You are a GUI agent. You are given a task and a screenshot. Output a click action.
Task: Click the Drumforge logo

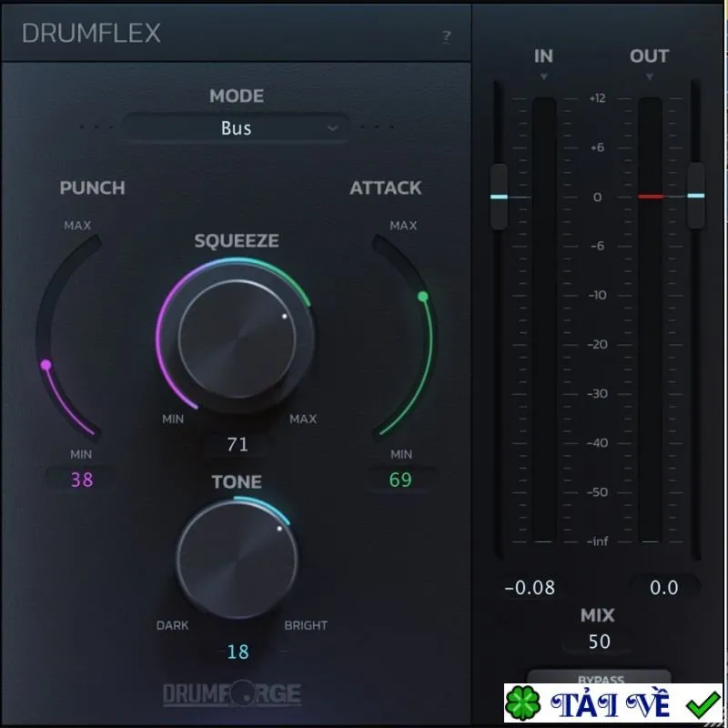point(232,693)
